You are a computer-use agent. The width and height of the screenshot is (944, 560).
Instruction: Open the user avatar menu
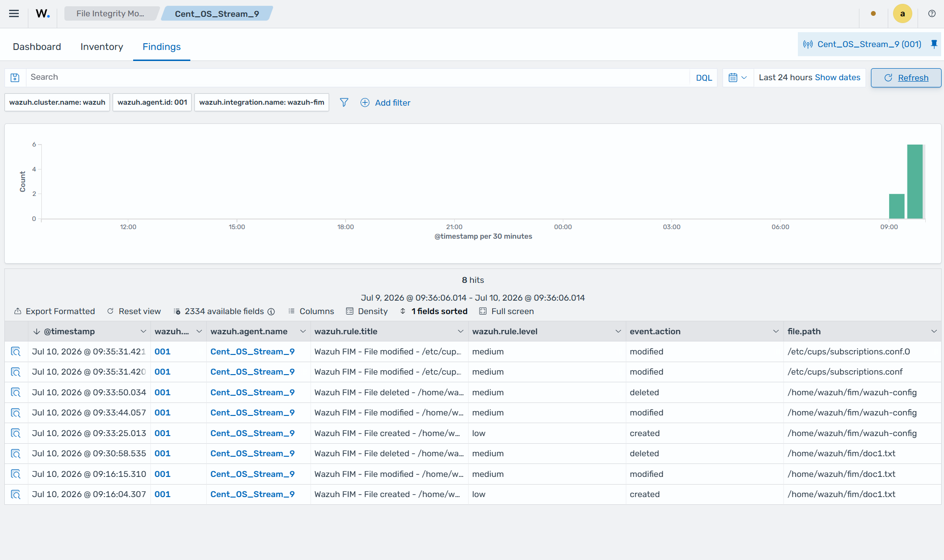(x=902, y=13)
